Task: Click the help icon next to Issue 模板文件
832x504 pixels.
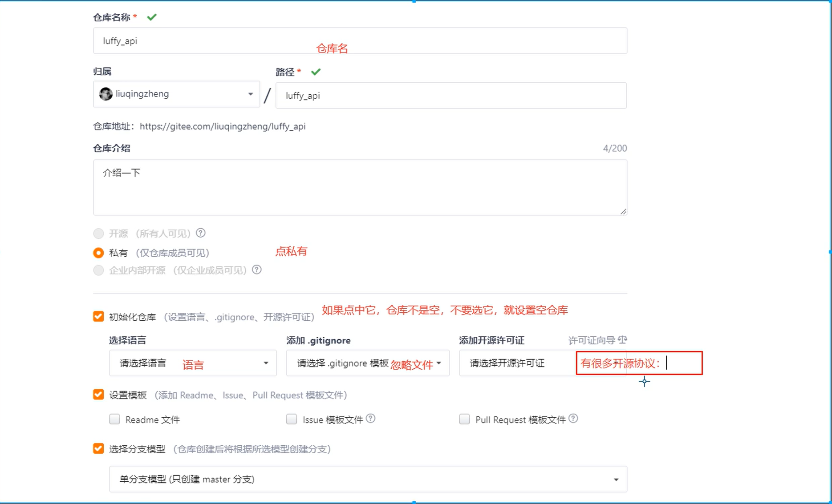Action: (371, 419)
